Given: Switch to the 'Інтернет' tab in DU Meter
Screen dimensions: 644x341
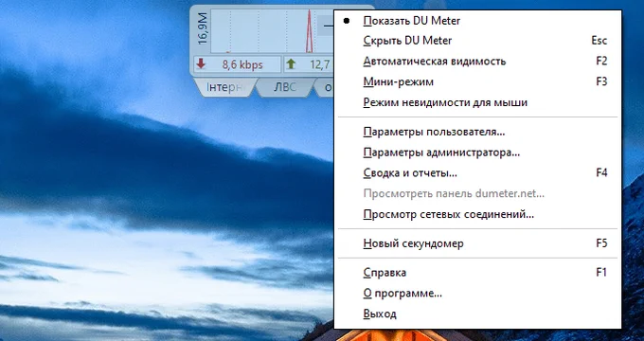Looking at the screenshot, I should click(x=226, y=87).
